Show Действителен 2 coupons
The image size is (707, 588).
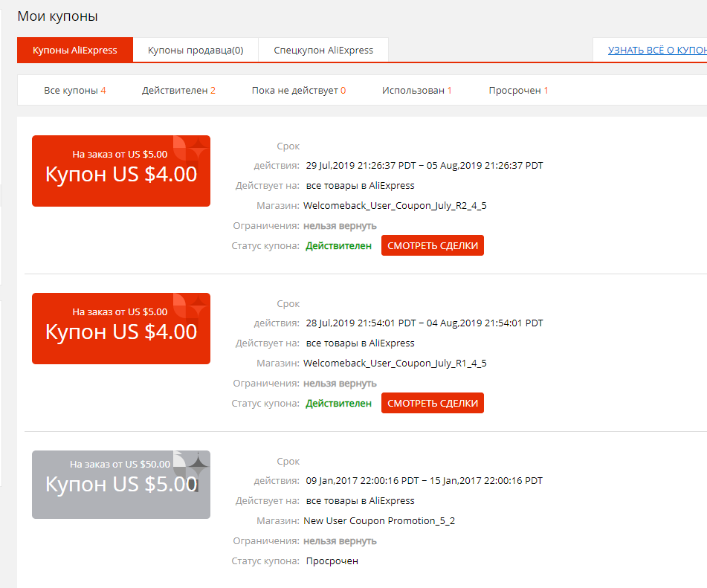(x=178, y=90)
